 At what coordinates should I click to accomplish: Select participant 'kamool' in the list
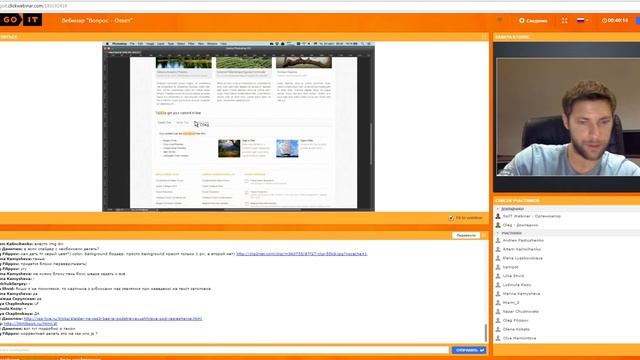pos(511,267)
